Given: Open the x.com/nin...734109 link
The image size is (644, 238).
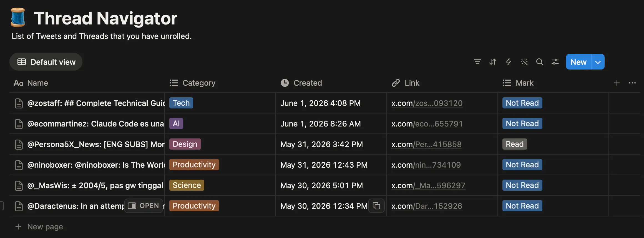Looking at the screenshot, I should tap(426, 165).
